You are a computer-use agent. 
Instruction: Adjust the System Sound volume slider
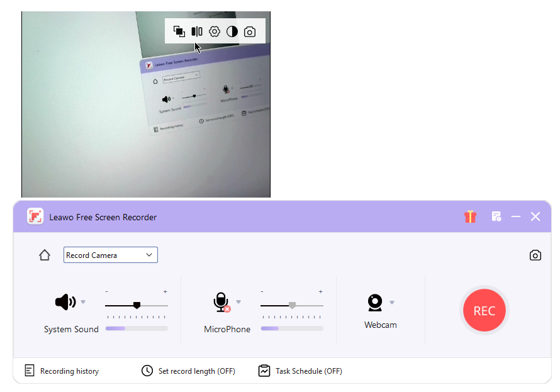coord(137,306)
